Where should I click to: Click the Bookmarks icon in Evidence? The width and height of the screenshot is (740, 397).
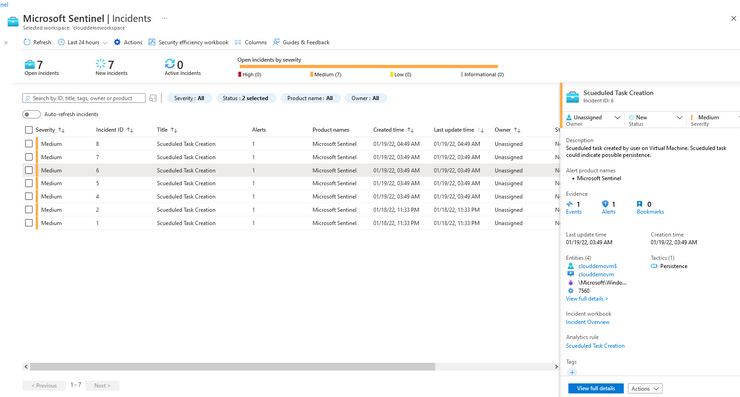coord(639,204)
